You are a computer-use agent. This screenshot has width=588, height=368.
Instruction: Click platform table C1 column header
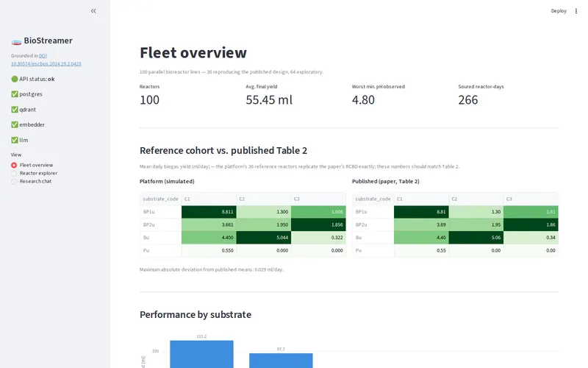tap(209, 199)
